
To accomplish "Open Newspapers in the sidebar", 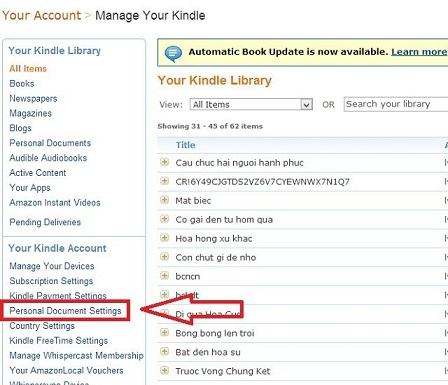I will (33, 99).
